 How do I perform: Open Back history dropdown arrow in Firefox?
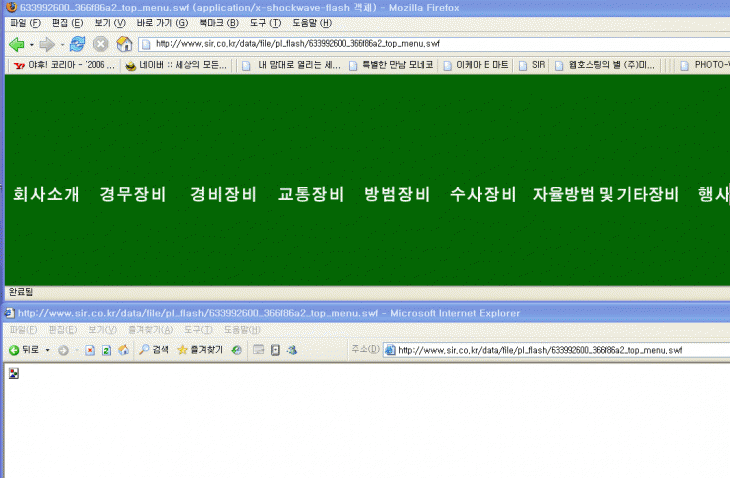(x=32, y=45)
